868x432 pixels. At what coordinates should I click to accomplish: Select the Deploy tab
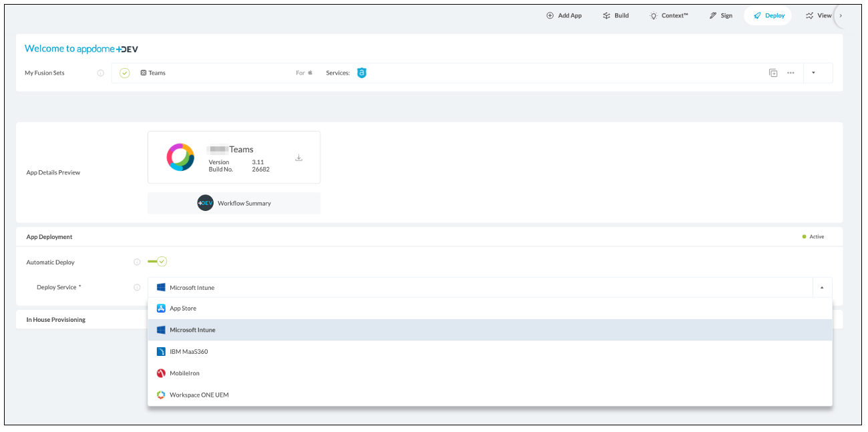[x=769, y=15]
